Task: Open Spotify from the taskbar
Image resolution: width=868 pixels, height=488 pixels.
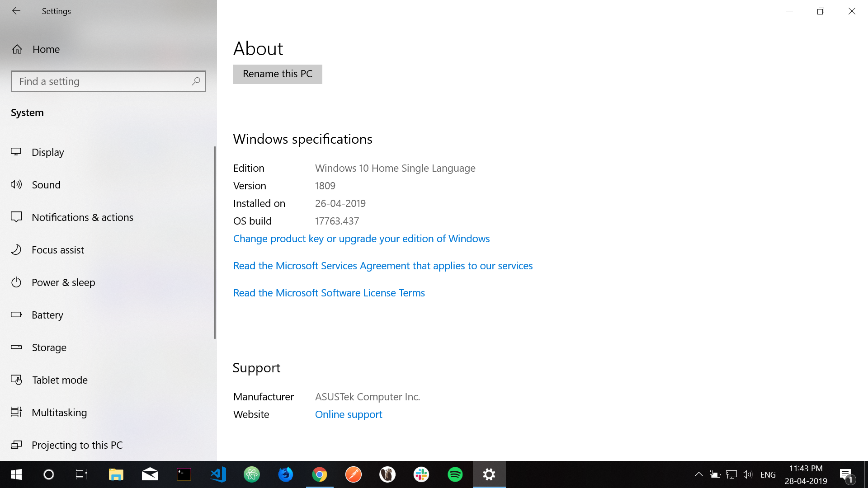Action: [455, 474]
